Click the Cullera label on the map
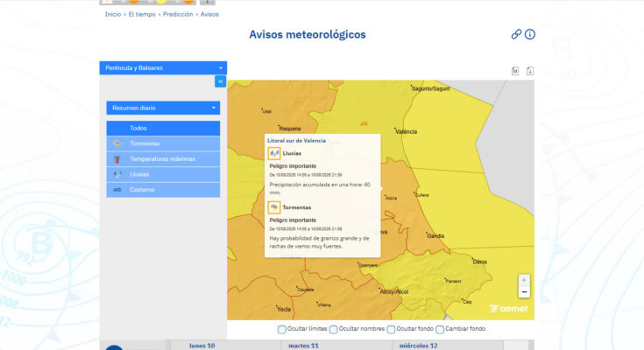The width and height of the screenshot is (644, 350). 421,195
